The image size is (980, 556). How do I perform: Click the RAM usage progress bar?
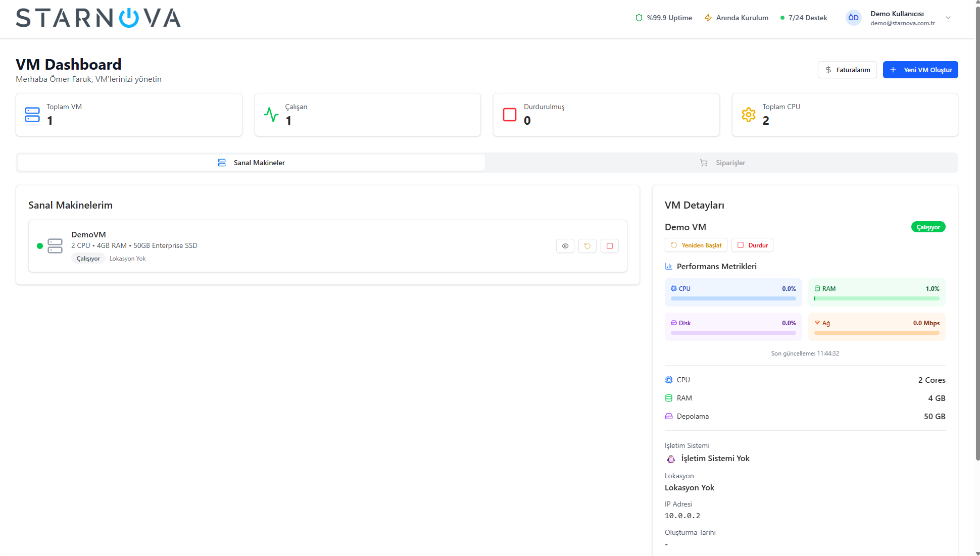[x=876, y=298]
